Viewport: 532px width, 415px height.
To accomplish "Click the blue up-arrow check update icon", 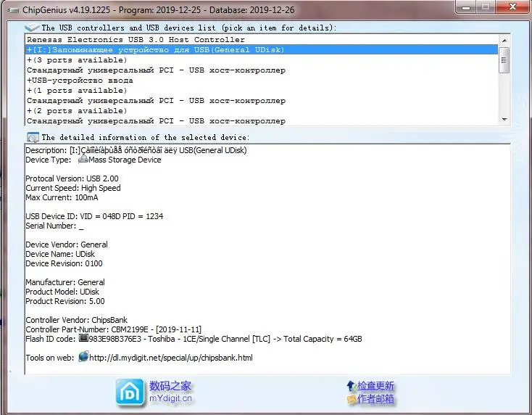I will tap(351, 385).
